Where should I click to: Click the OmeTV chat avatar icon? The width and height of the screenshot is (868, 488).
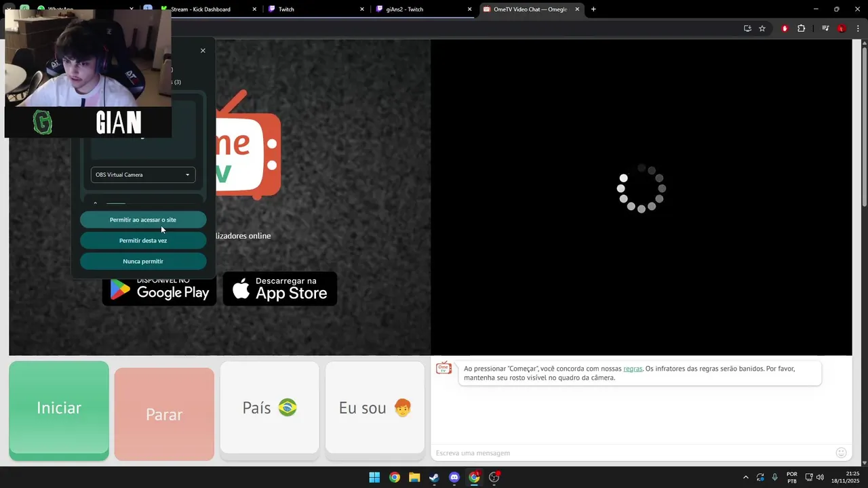tap(443, 368)
